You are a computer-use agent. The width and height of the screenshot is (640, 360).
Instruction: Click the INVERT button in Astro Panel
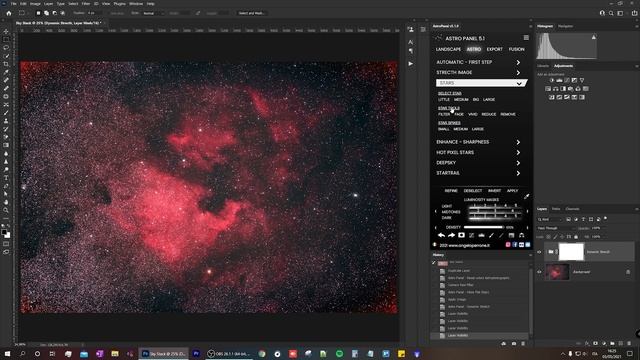click(494, 191)
